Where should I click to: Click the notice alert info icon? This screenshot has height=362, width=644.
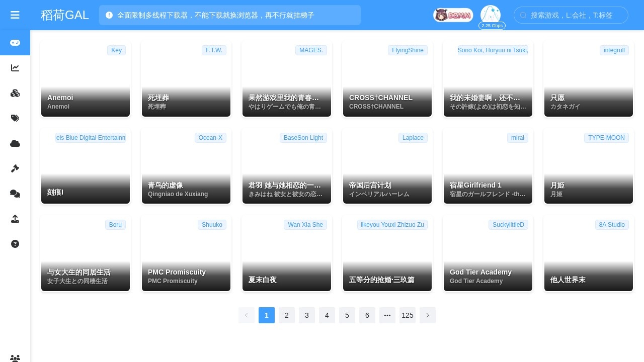[109, 15]
